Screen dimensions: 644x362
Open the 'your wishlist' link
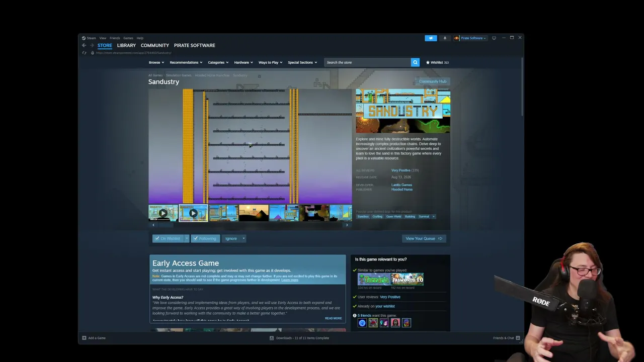pos(385,306)
